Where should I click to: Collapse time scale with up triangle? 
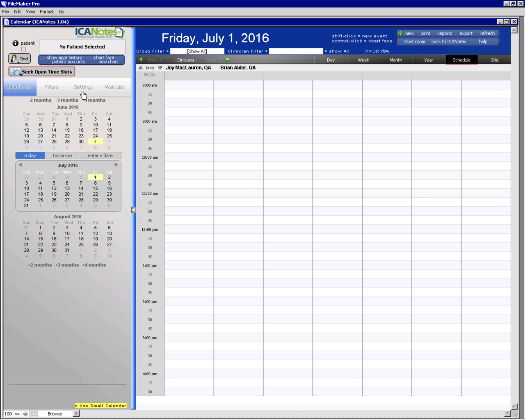[x=141, y=68]
